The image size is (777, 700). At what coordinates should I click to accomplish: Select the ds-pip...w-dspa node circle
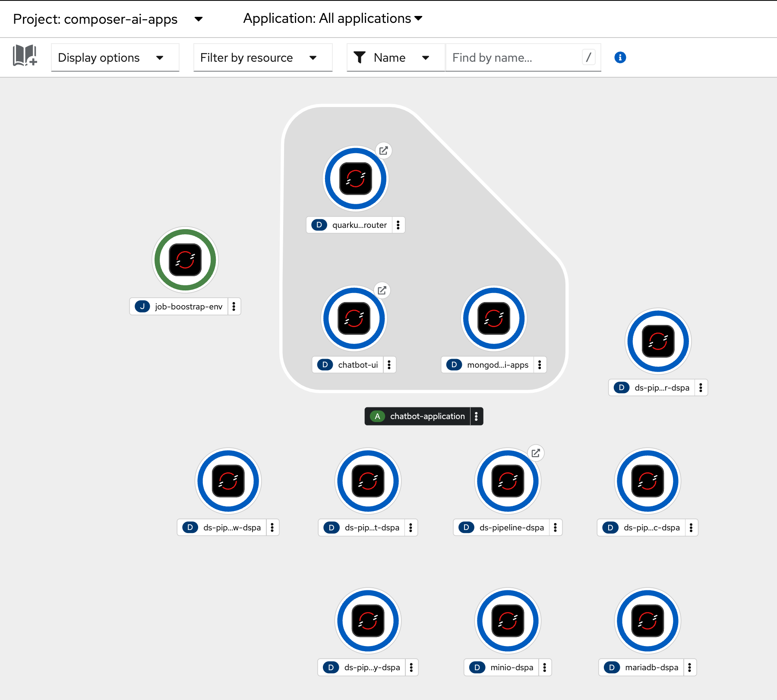coord(228,481)
